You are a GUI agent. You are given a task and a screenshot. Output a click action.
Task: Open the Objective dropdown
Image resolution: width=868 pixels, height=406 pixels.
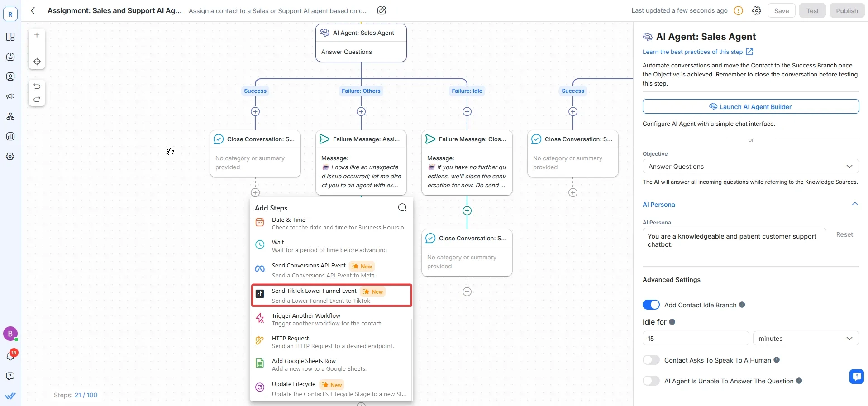[x=751, y=167]
